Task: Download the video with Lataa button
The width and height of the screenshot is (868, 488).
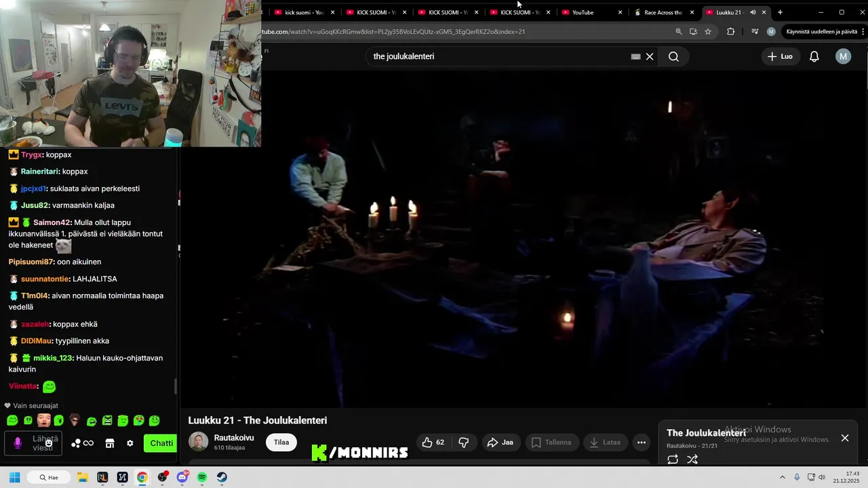Action: point(606,443)
